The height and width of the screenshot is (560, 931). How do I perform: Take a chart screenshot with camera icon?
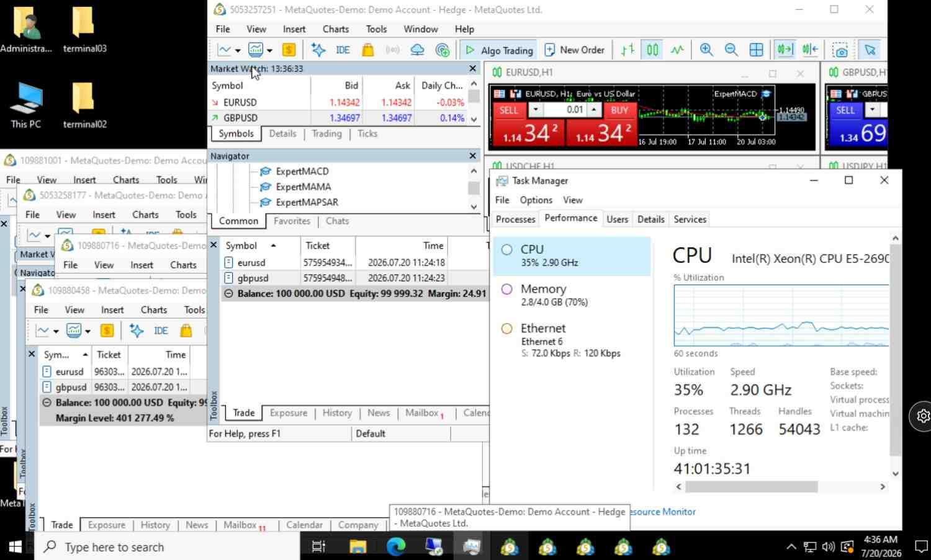pyautogui.click(x=840, y=50)
